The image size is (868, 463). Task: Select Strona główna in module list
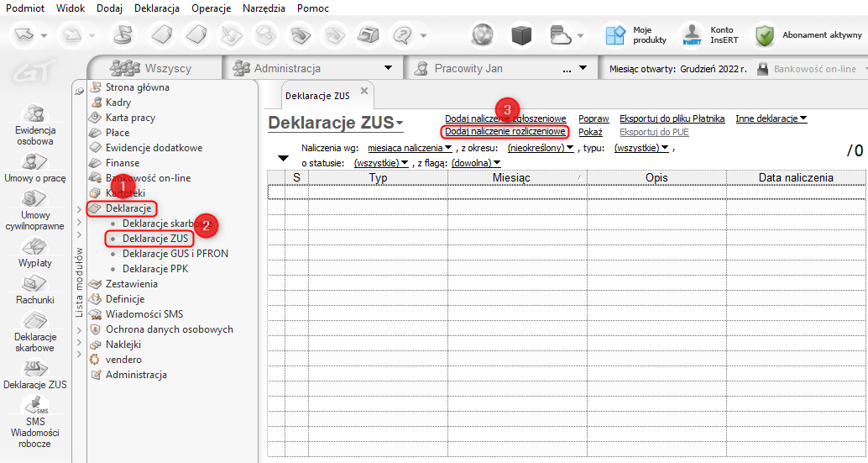point(138,87)
